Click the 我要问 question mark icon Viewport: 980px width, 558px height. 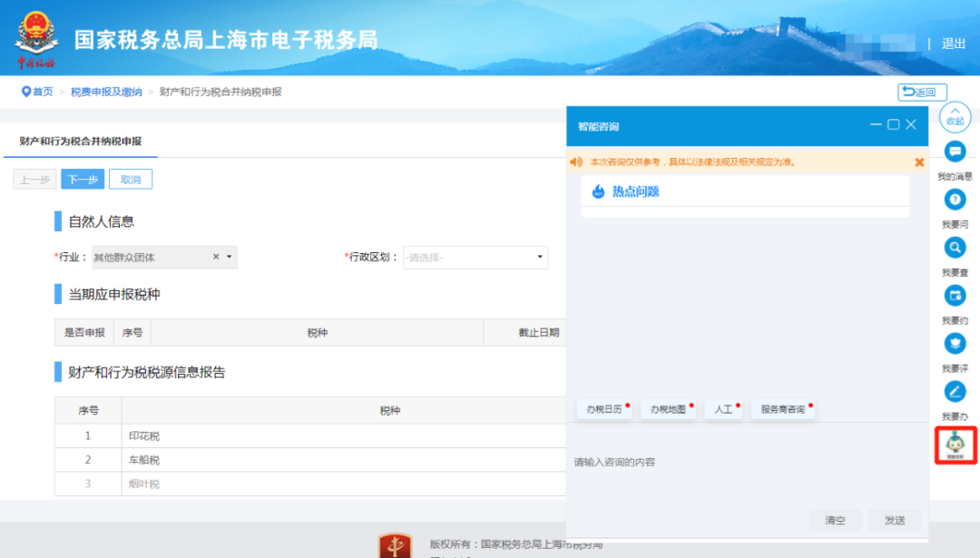point(955,200)
